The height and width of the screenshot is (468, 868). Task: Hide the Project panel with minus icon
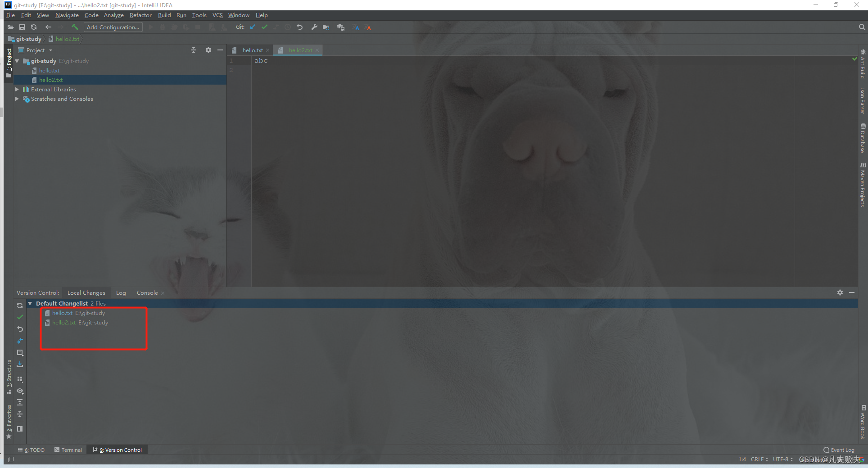pyautogui.click(x=220, y=50)
